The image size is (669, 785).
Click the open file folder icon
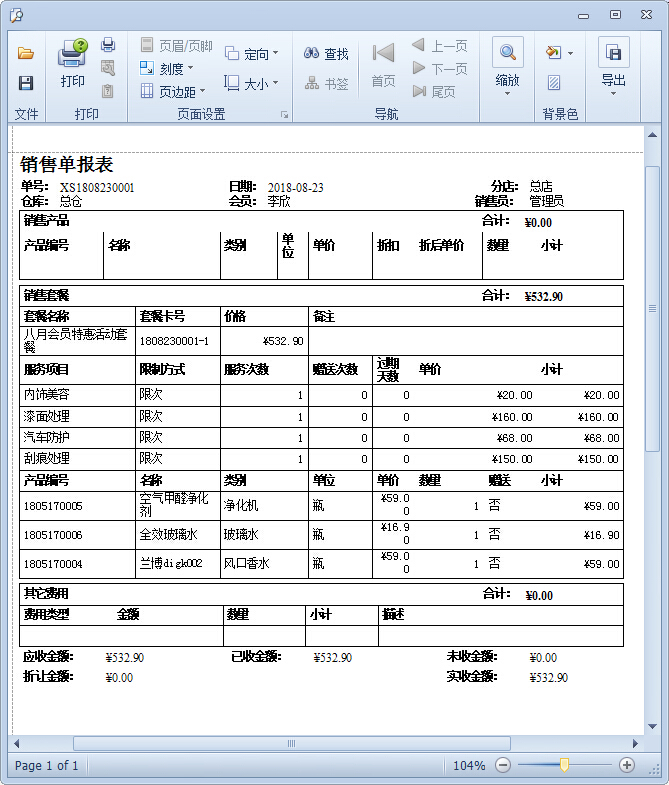click(x=26, y=53)
